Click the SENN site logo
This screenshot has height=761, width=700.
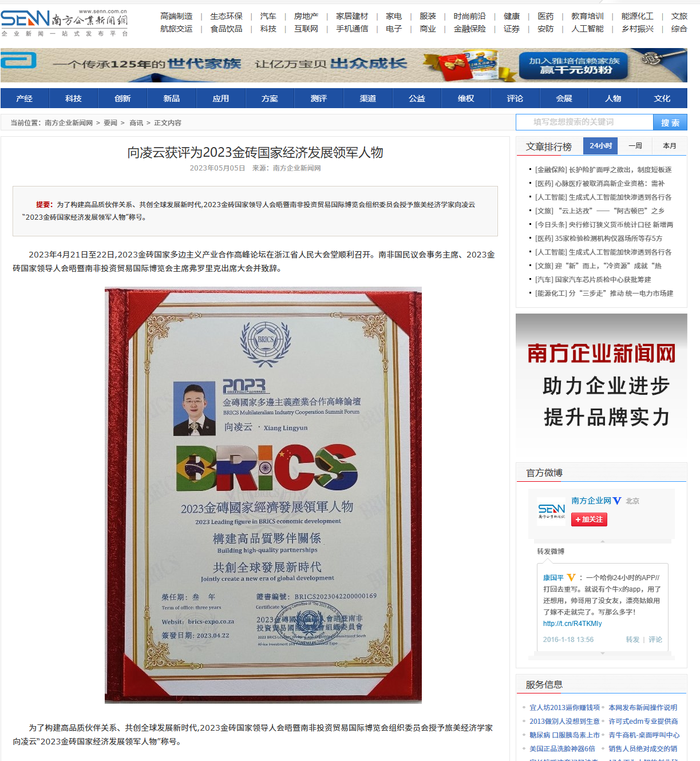point(64,23)
